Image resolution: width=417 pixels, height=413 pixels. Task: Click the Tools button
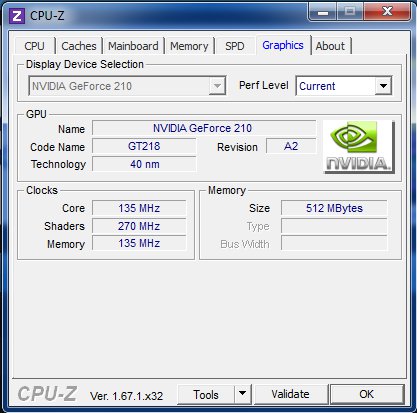(x=206, y=394)
